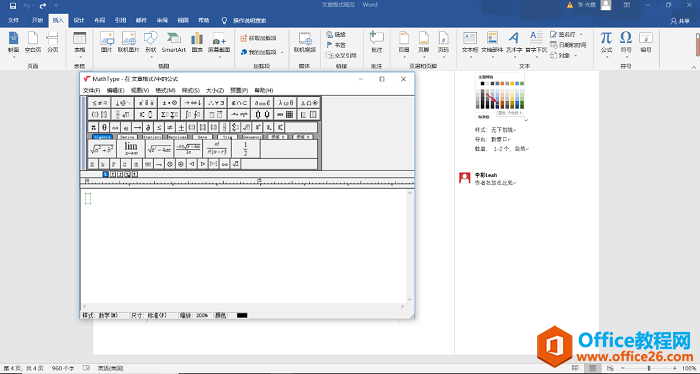Expand My Add-ins (我的加载项) dropdown
This screenshot has height=374, width=700.
tap(282, 52)
